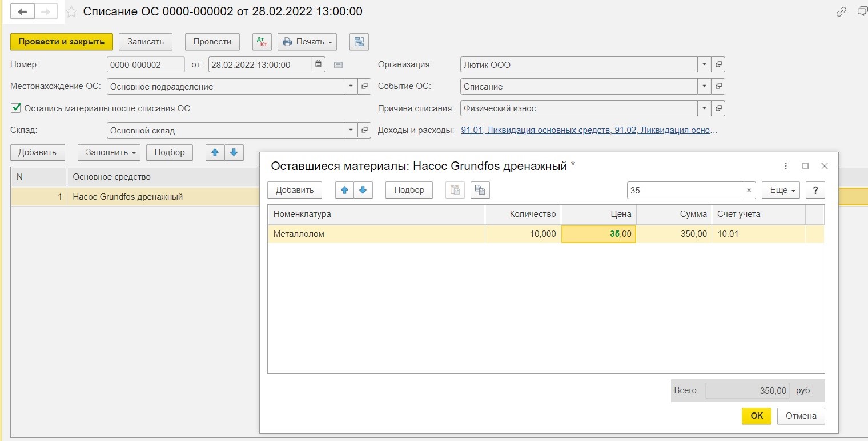Expand the Местонахождение ОС dropdown list

(350, 87)
